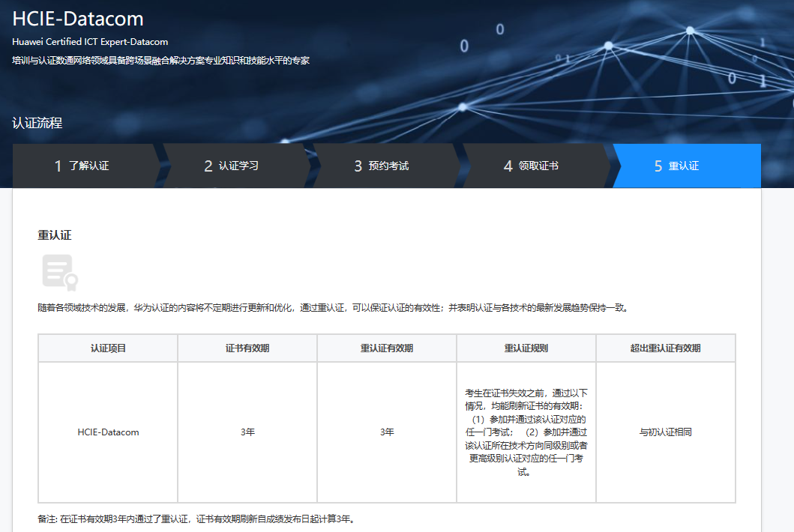794x532 pixels.
Task: Click the 与初认证相同 table cell
Action: click(x=665, y=432)
